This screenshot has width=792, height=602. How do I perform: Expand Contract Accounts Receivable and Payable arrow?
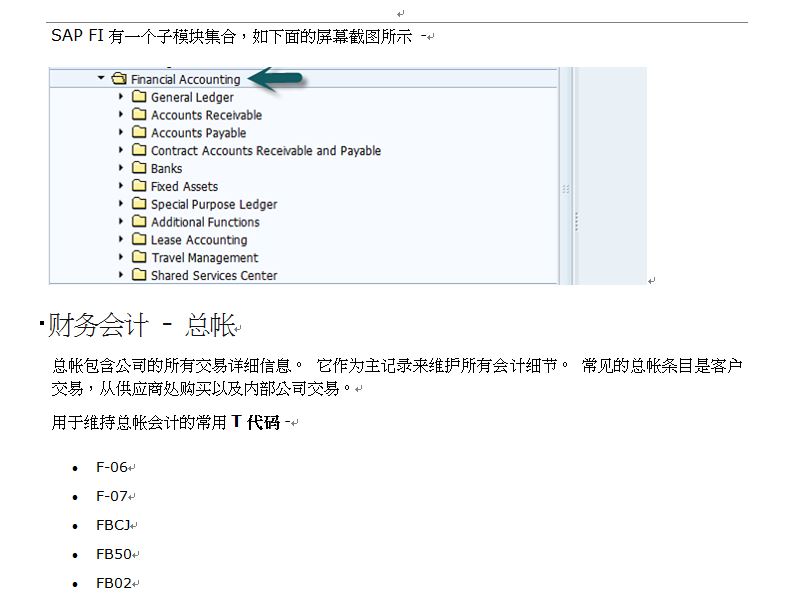pos(121,149)
